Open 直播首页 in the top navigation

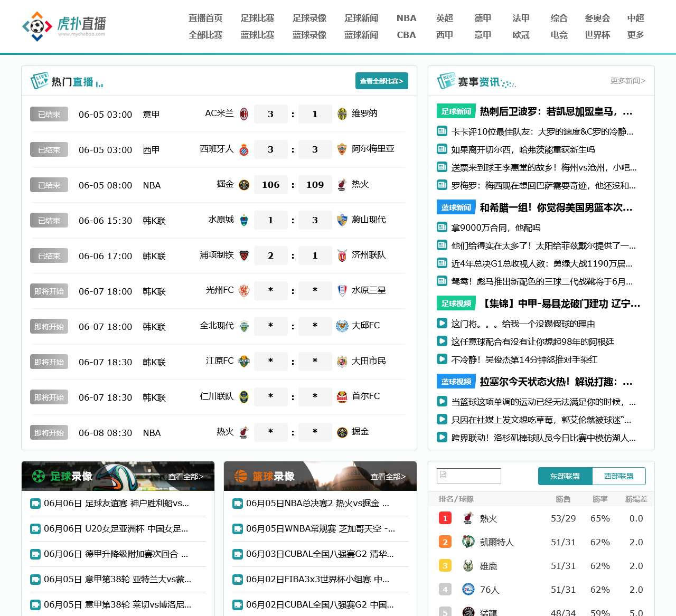point(205,18)
